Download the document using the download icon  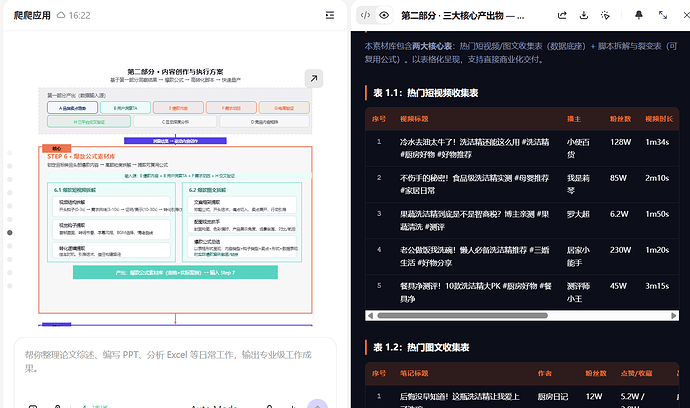[x=584, y=15]
